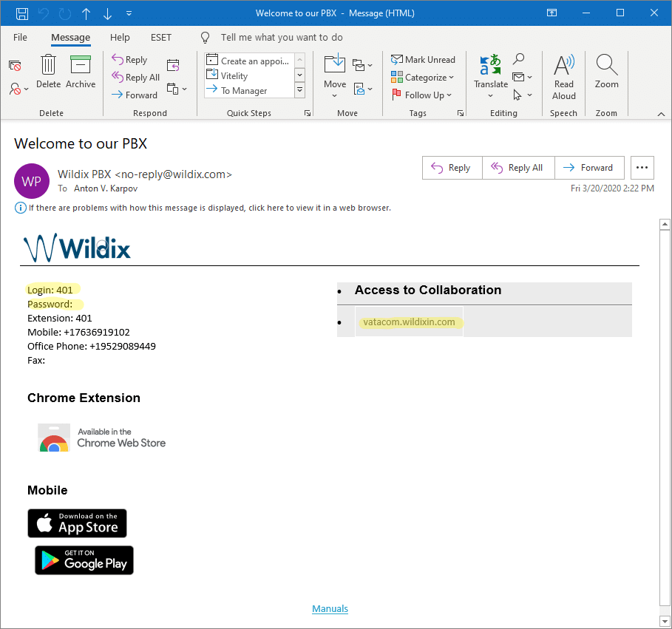The width and height of the screenshot is (672, 629).
Task: Go to next item with down arrow
Action: click(x=108, y=14)
